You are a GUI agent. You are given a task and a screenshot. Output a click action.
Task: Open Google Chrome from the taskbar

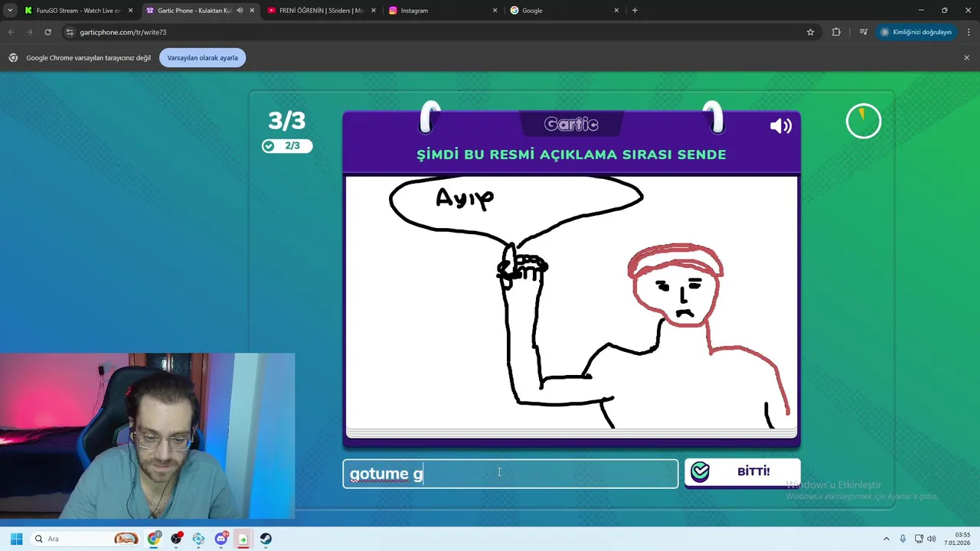[x=154, y=539]
